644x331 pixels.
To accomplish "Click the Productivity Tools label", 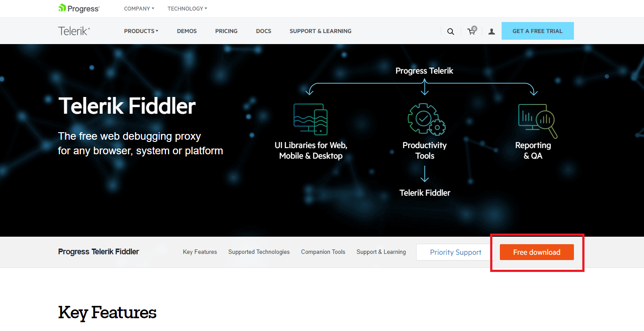I will (425, 151).
